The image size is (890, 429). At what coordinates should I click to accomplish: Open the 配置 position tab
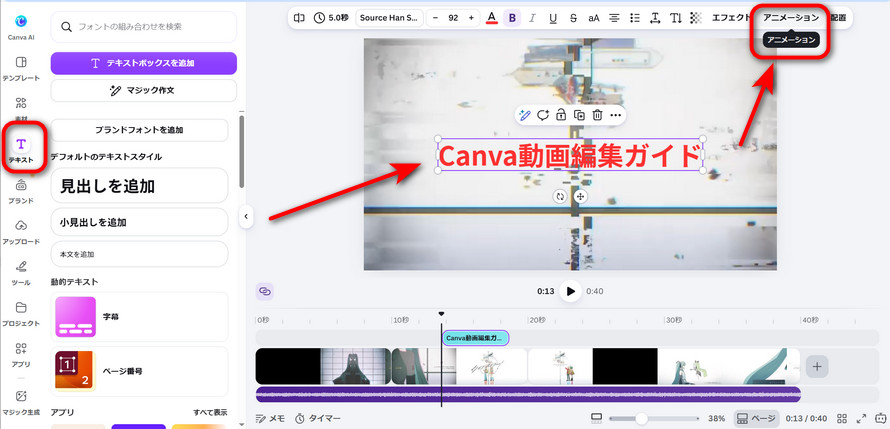point(838,18)
